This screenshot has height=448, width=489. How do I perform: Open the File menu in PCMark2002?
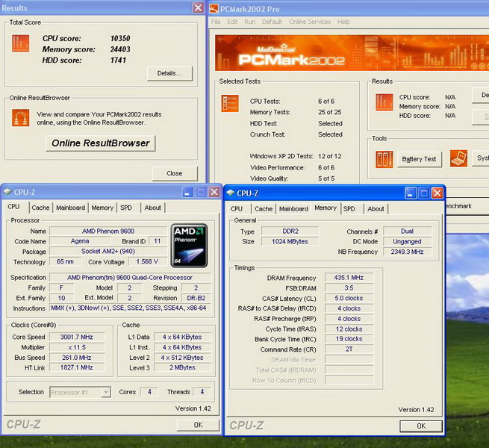click(216, 22)
